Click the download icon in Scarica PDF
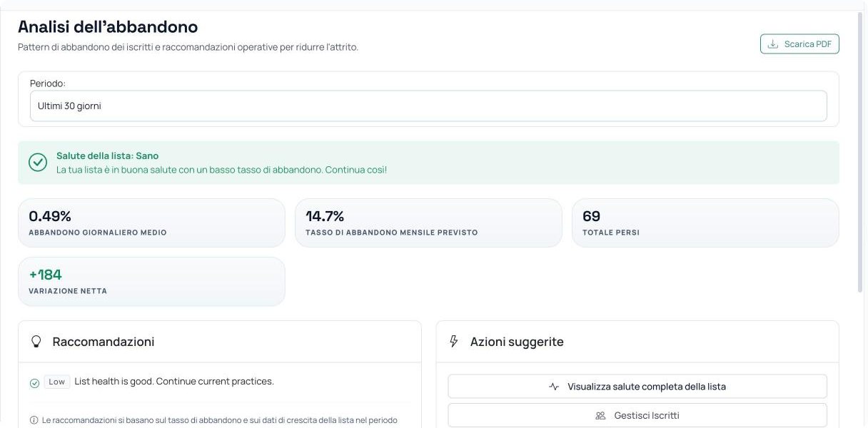This screenshot has width=868, height=428. pos(772,44)
